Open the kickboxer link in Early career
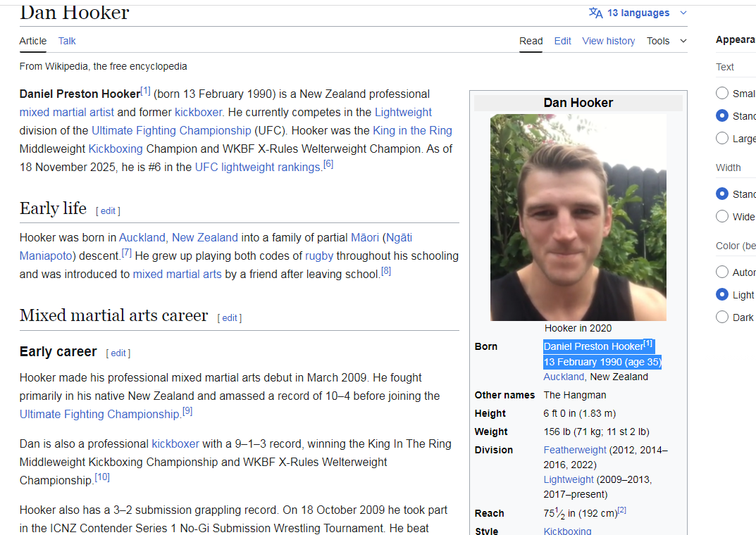This screenshot has height=535, width=756. [x=175, y=443]
